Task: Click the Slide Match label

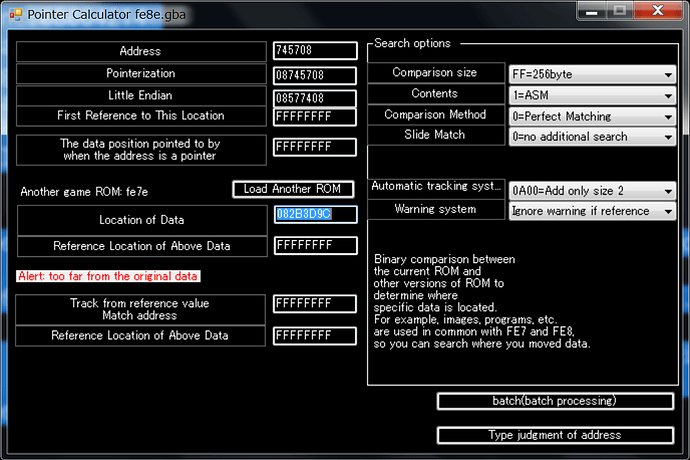Action: 435,135
